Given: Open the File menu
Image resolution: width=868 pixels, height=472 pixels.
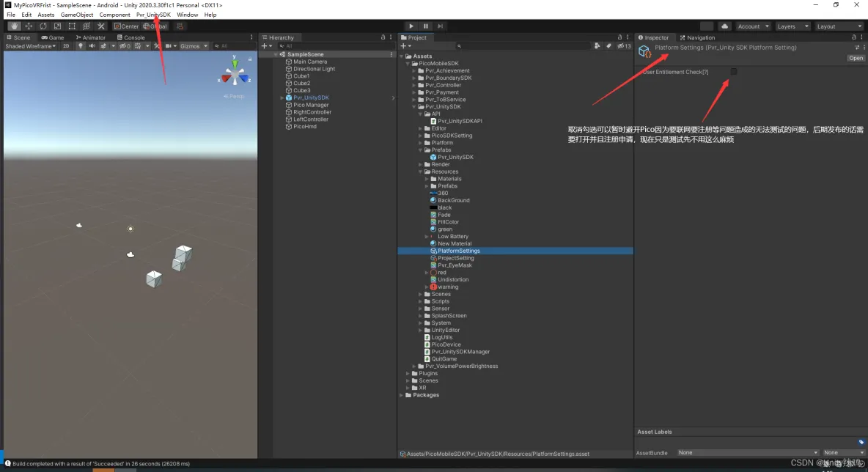Looking at the screenshot, I should pyautogui.click(x=11, y=15).
